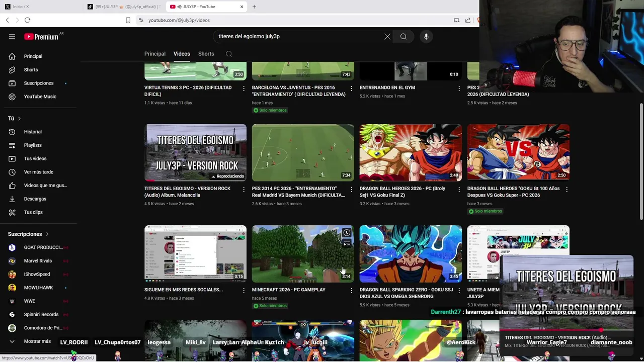This screenshot has height=362, width=644.
Task: Close the JULY3P - YouTube browser tab
Action: pyautogui.click(x=242, y=7)
